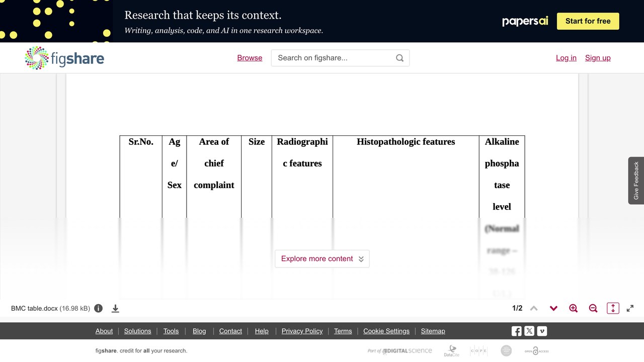This screenshot has width=644, height=362.
Task: Show file info for BMC table.docx
Action: pyautogui.click(x=99, y=308)
